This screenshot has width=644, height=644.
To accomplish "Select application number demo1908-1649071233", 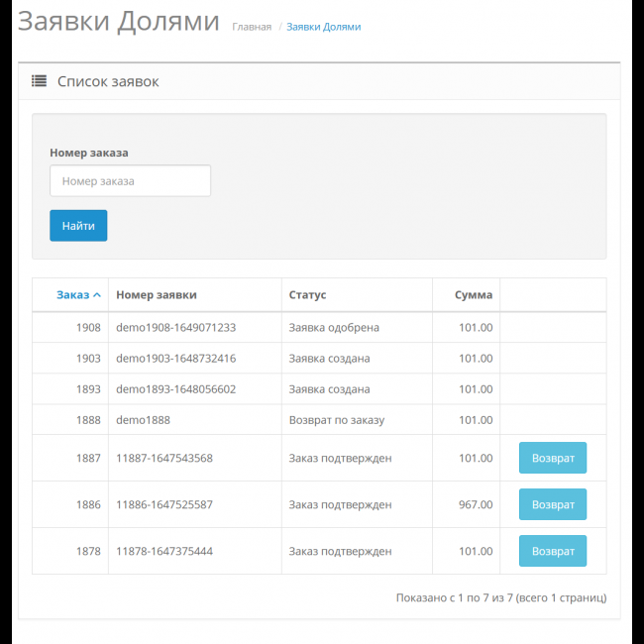I will [x=175, y=328].
